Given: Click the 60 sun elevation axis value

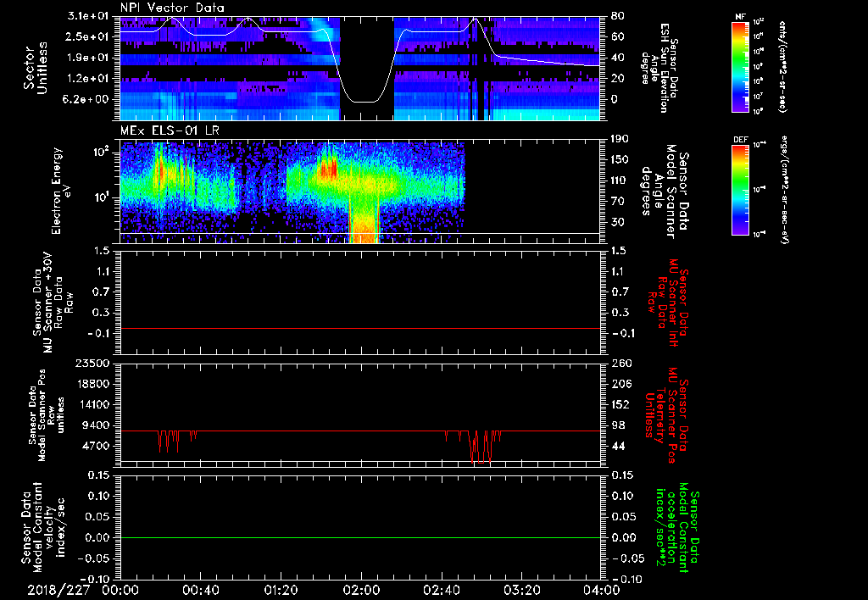Looking at the screenshot, I should pyautogui.click(x=617, y=37).
